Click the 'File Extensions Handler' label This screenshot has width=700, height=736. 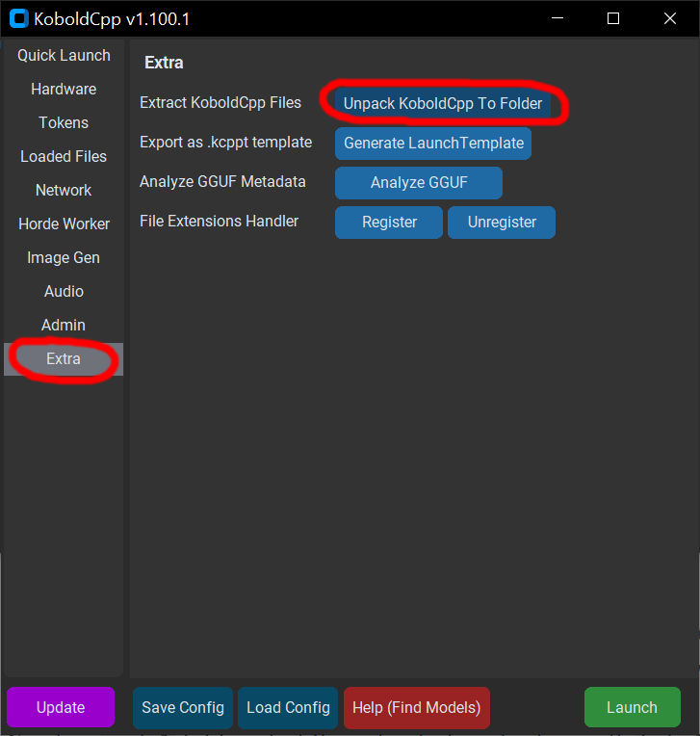click(x=219, y=221)
